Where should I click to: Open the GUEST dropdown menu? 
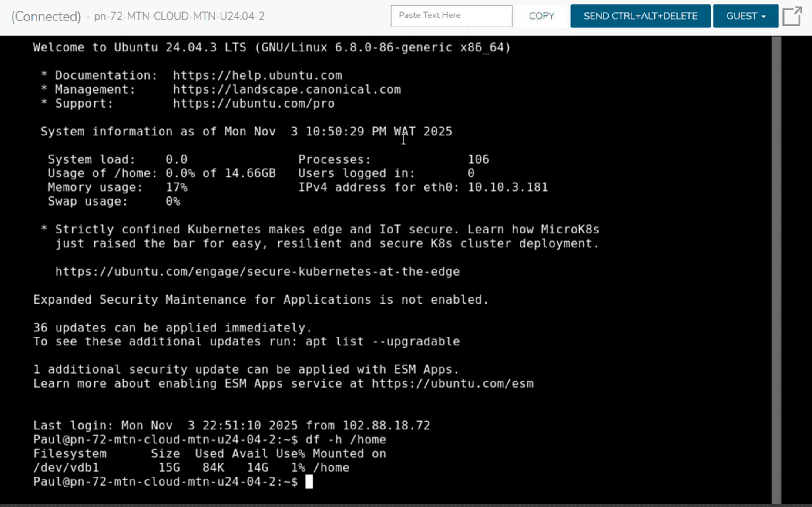point(745,16)
